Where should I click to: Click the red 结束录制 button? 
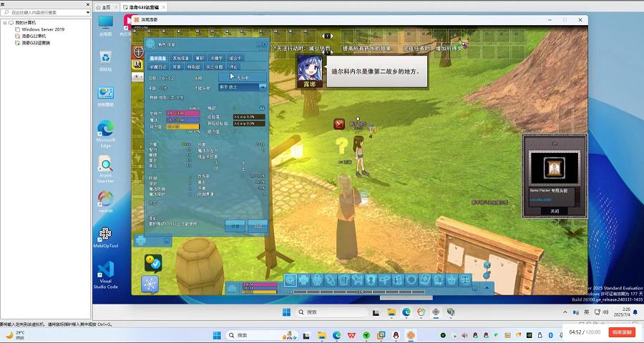(623, 332)
